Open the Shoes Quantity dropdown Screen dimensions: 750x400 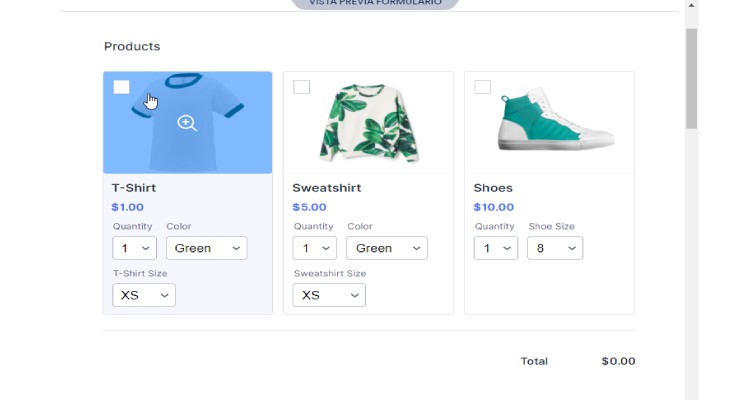coord(496,248)
